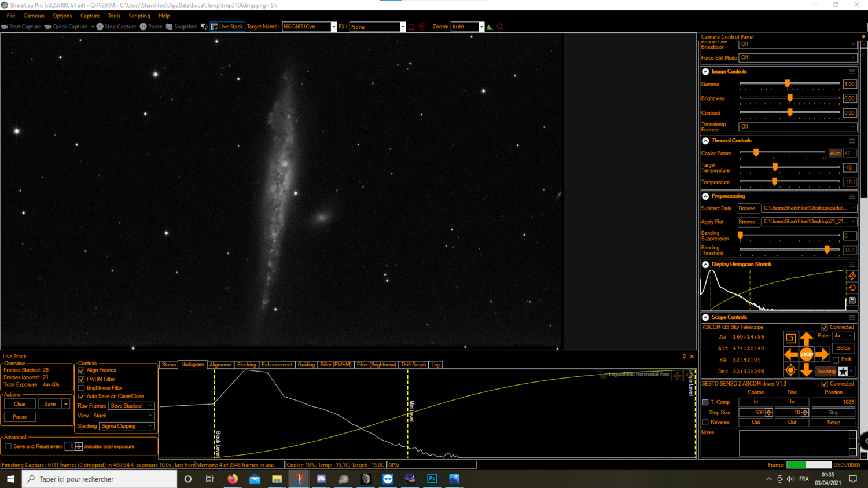Click the auto-stretch lightning icon in Display Histogram Stretch
This screenshot has height=488, width=868.
(852, 276)
